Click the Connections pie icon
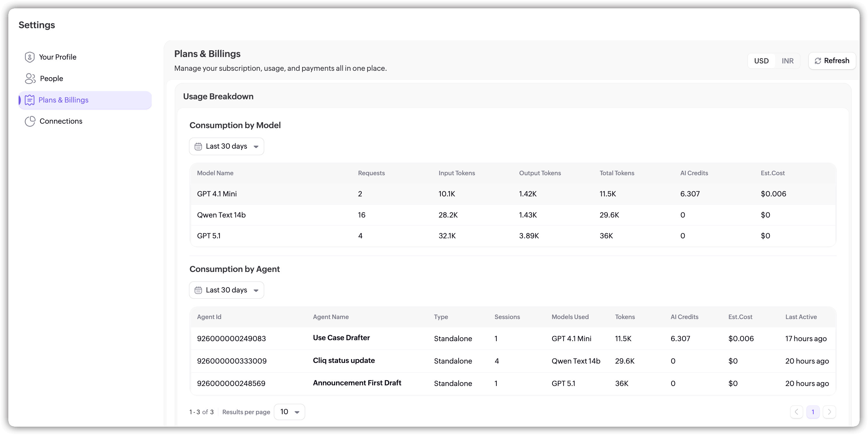868x435 pixels. pos(30,121)
